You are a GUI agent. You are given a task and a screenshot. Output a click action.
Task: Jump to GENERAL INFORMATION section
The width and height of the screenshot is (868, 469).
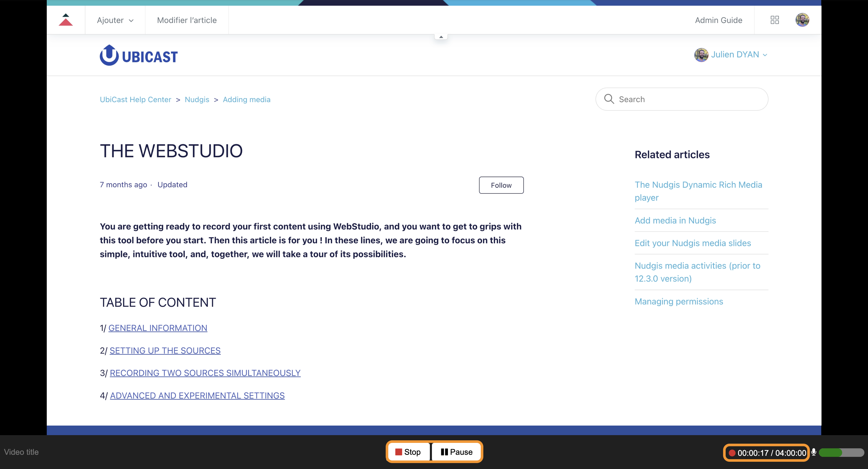tap(158, 328)
